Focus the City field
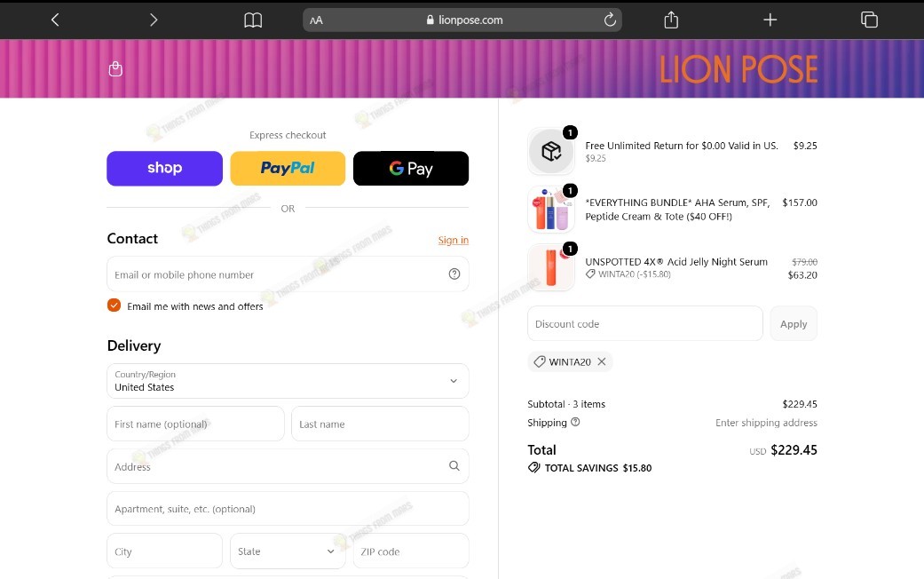 164,551
